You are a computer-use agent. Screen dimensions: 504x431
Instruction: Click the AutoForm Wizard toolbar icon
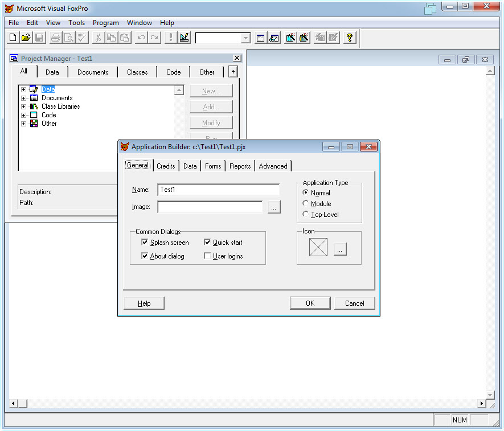point(320,38)
